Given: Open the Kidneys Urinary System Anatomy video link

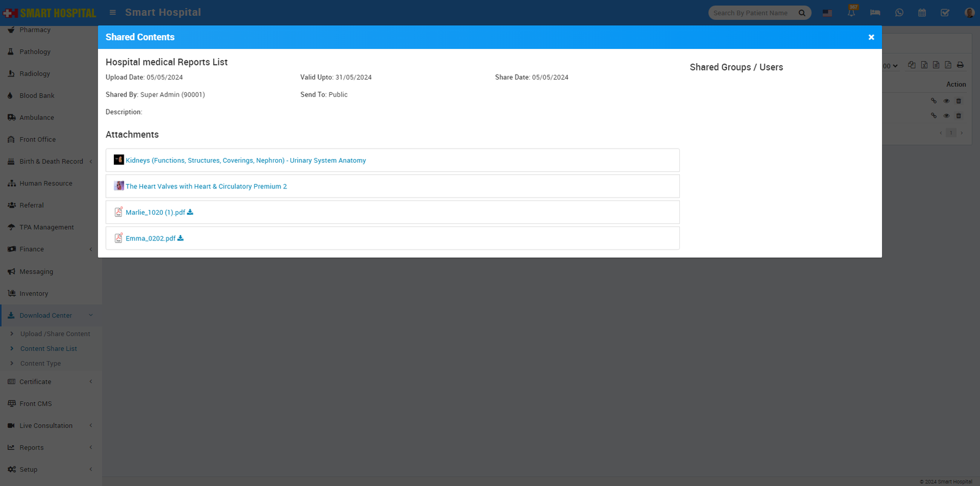Looking at the screenshot, I should (x=246, y=160).
